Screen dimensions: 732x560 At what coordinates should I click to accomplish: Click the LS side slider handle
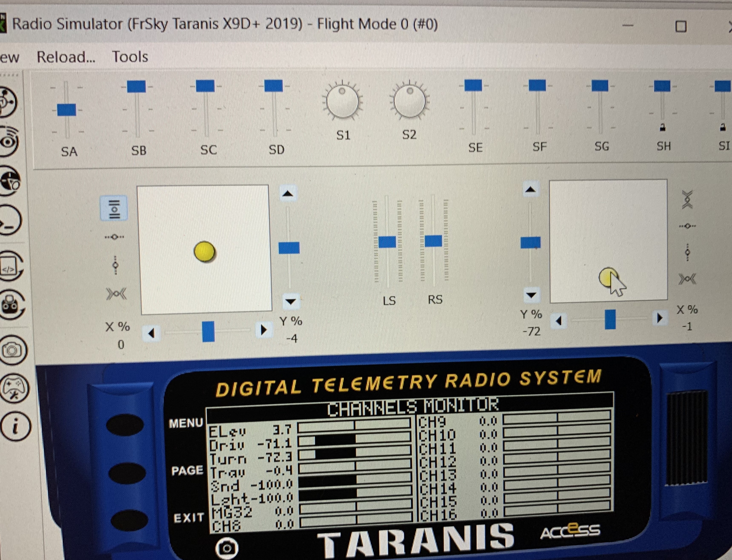pos(387,242)
